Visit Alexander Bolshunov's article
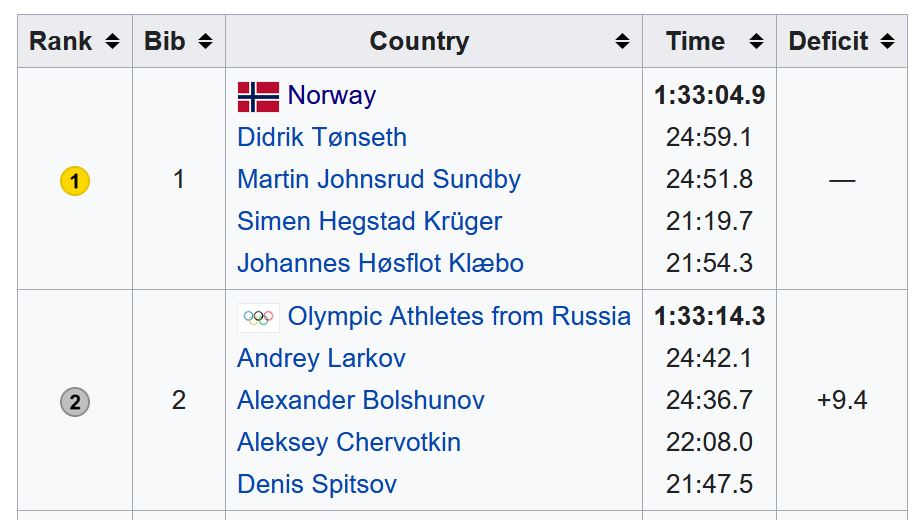Viewport: 920px width, 520px height. tap(361, 401)
